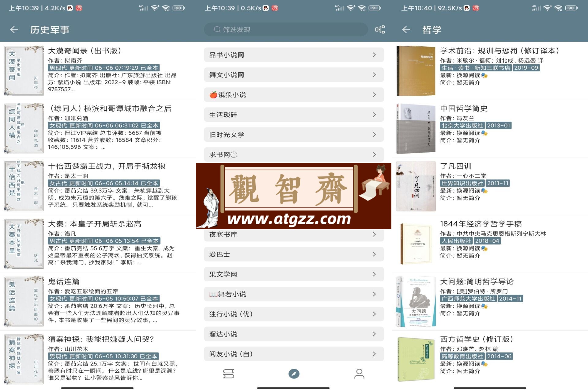The height and width of the screenshot is (392, 588).
Task: Open cover of 猜案神探 book
Action: pos(24,359)
